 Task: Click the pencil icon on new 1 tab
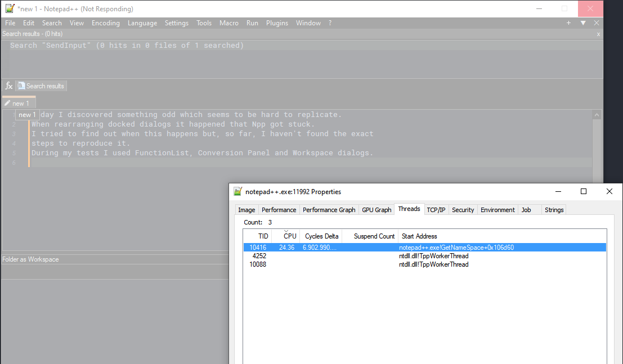coord(7,104)
